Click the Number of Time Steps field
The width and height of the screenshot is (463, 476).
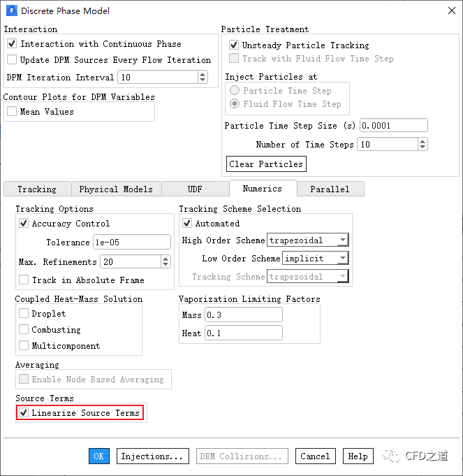[388, 144]
